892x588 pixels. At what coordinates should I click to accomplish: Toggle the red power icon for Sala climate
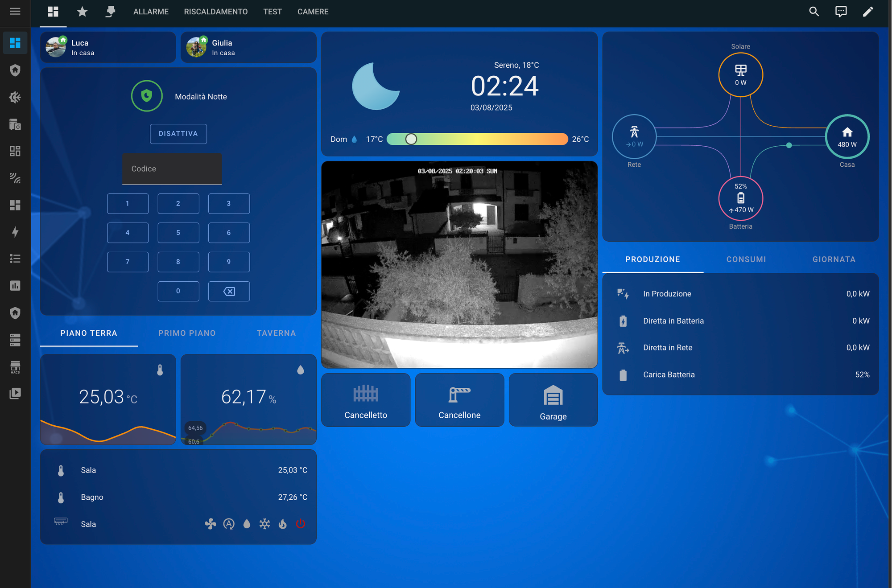pyautogui.click(x=301, y=524)
